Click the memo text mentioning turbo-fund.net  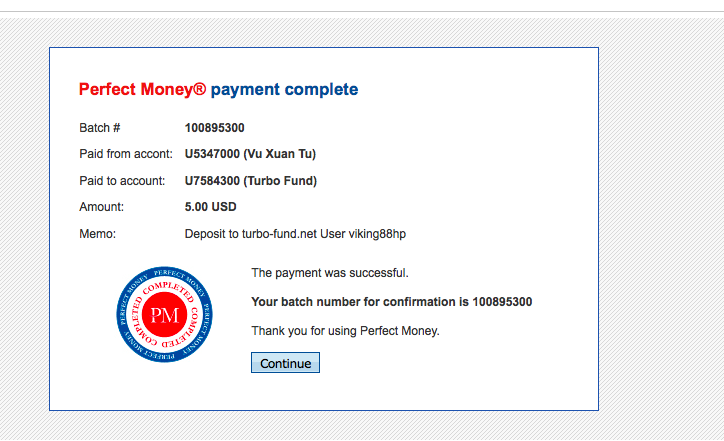click(x=296, y=234)
